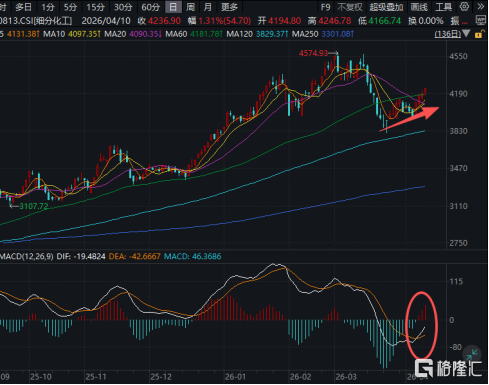Click the closing price 4236.90
The image size is (489, 385).
tap(164, 21)
